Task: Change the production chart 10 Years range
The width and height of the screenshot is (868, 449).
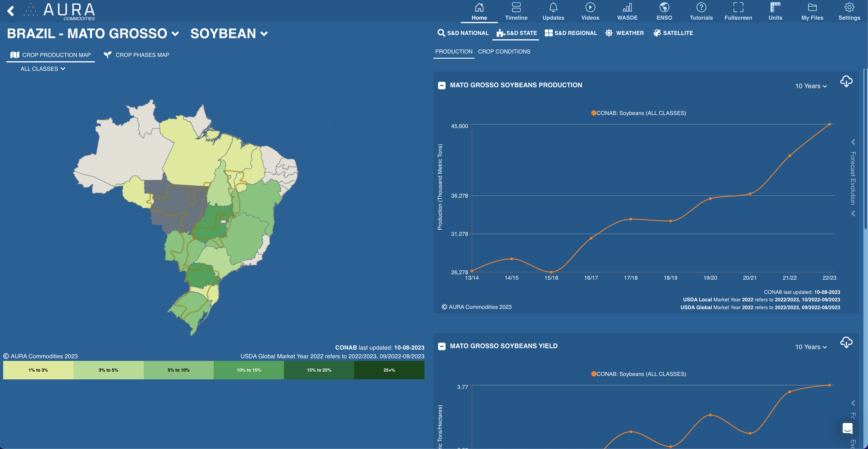Action: tap(811, 86)
